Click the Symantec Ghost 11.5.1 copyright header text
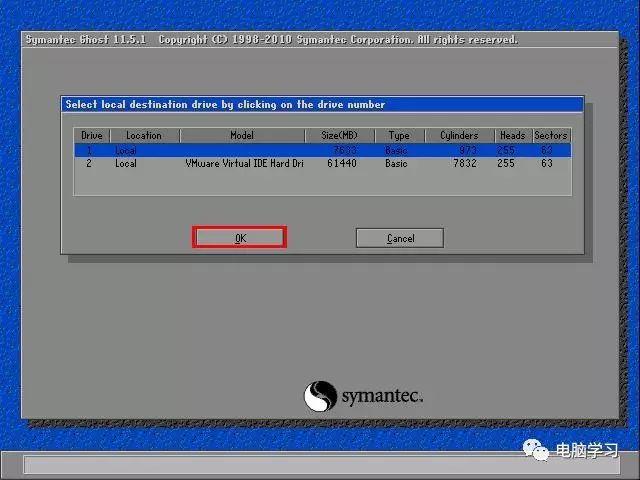 [x=270, y=40]
